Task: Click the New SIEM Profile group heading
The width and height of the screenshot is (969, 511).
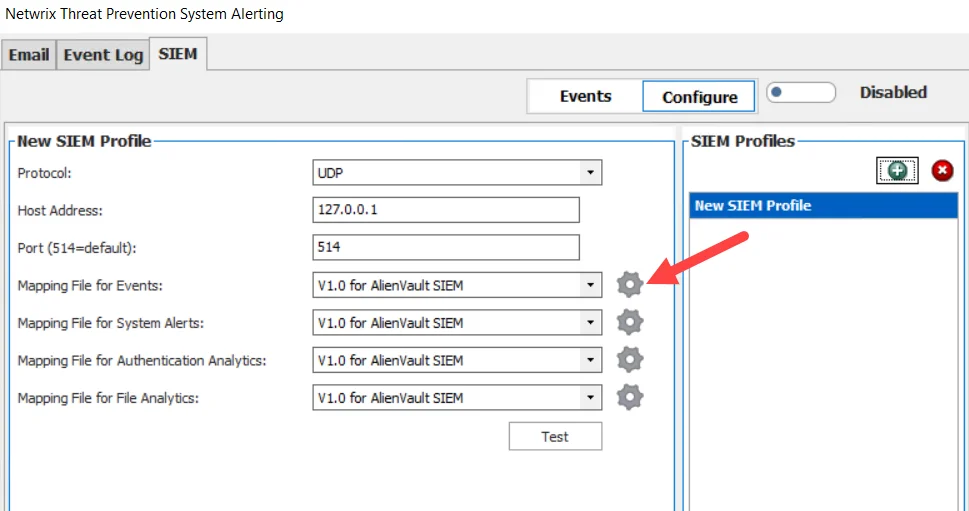Action: [x=84, y=141]
